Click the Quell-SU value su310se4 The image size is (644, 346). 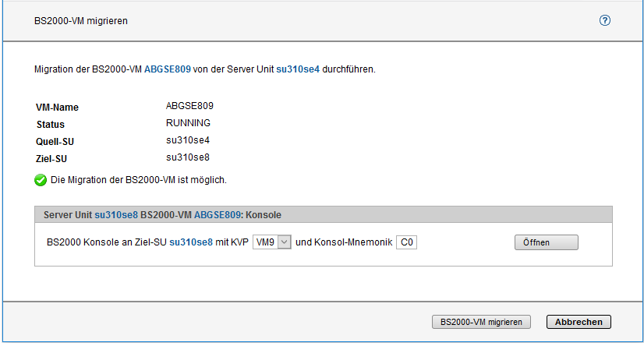click(x=188, y=140)
